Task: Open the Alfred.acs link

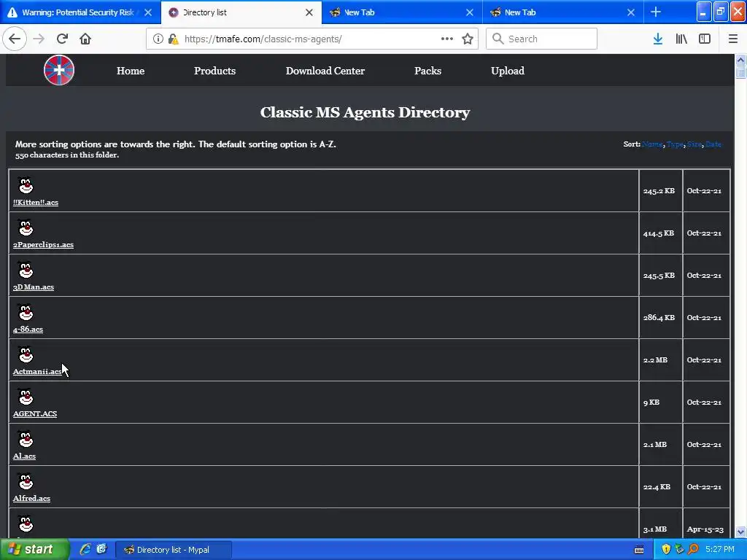Action: coord(31,499)
